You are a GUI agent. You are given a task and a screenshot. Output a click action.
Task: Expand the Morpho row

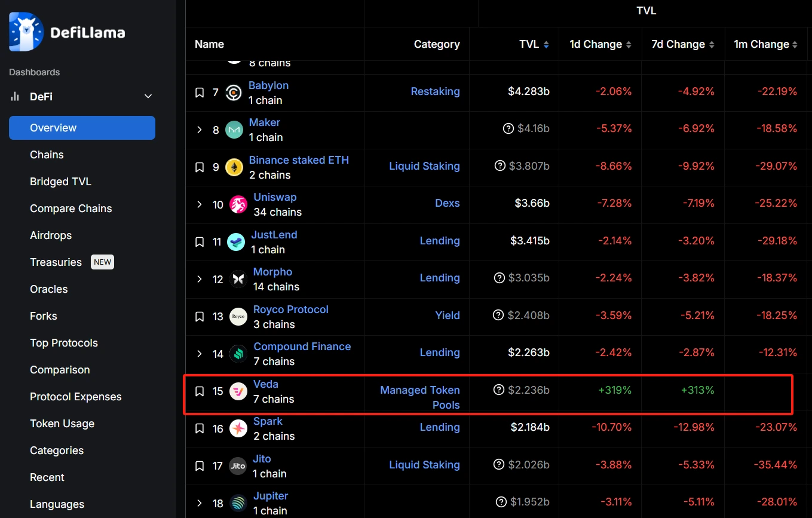click(x=200, y=279)
